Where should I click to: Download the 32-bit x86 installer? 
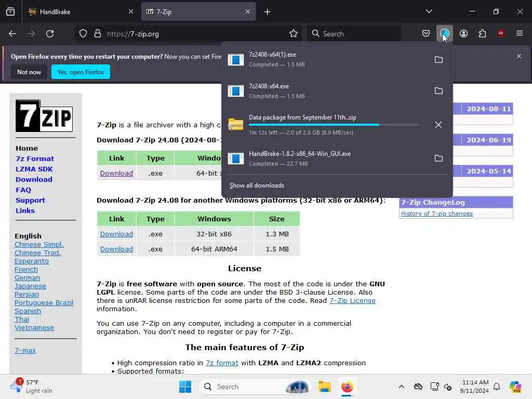(x=116, y=234)
